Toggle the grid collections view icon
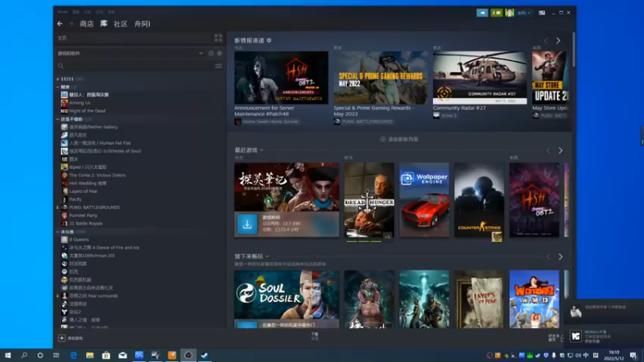 (218, 38)
